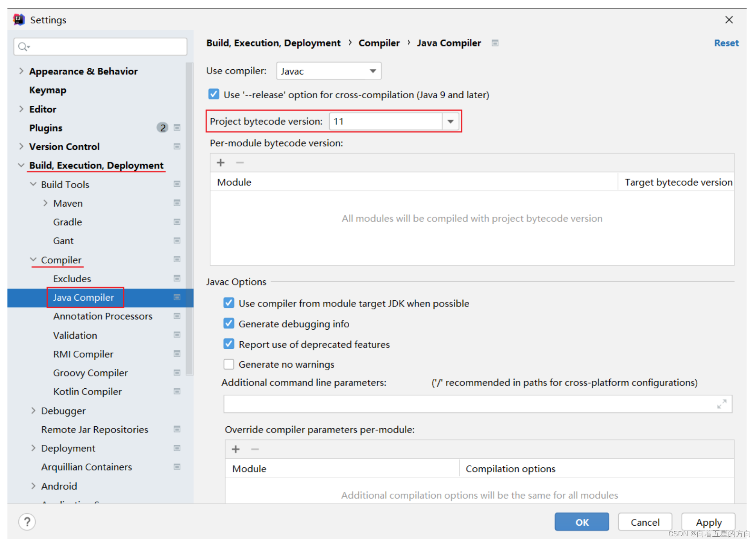The height and width of the screenshot is (541, 756).
Task: Click the project-level icon beside Kotlin Compiler
Action: 177,391
